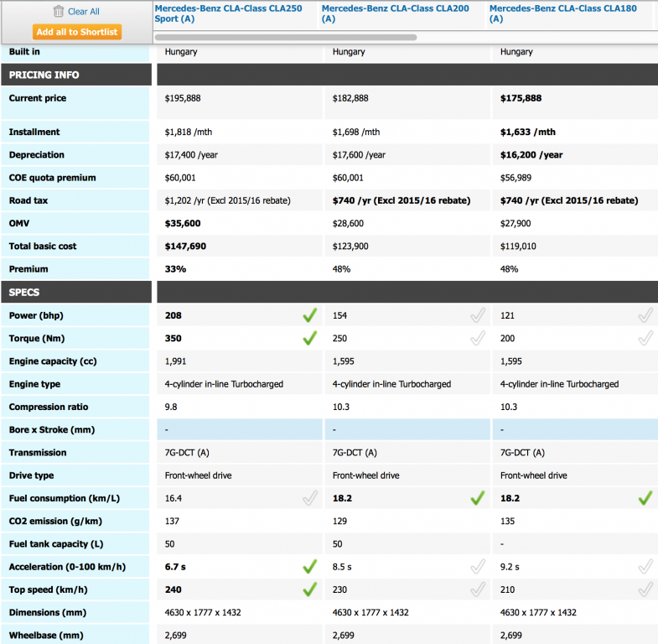Click green checkmark for Power 208

pyautogui.click(x=309, y=315)
